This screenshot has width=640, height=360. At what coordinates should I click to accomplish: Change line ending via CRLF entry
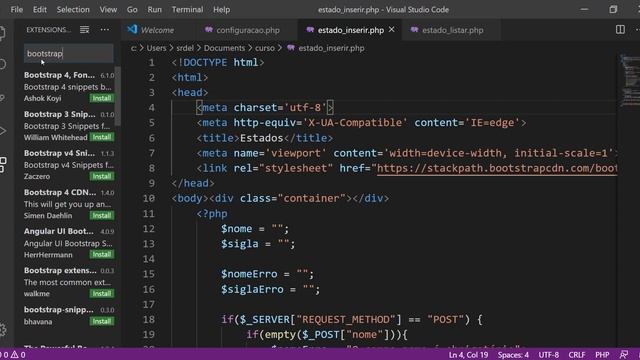point(577,355)
